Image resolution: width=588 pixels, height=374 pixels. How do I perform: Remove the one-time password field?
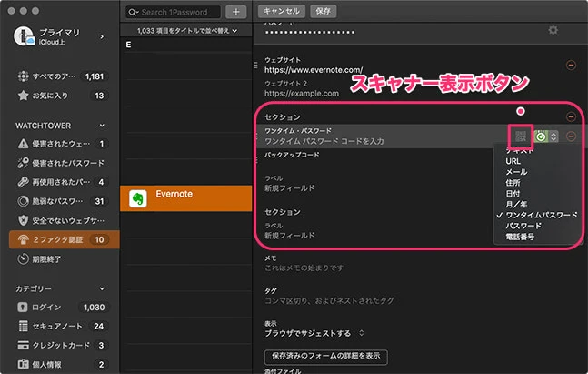point(571,136)
